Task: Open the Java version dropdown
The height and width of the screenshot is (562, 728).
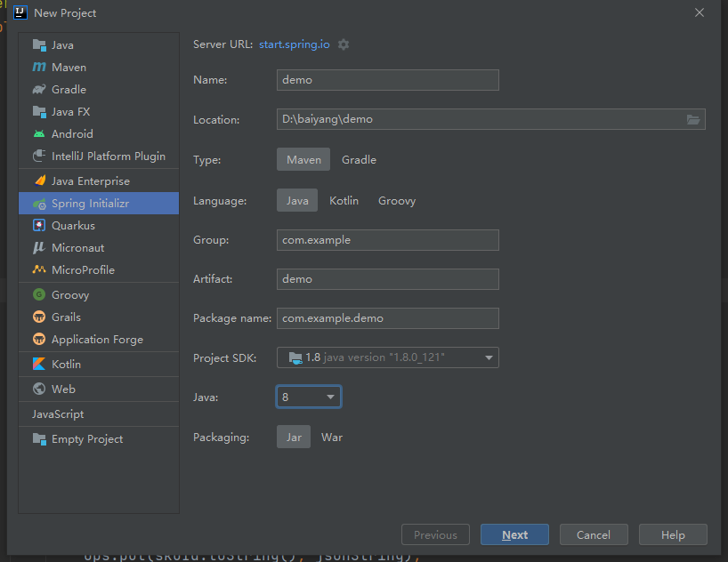Action: pos(309,397)
